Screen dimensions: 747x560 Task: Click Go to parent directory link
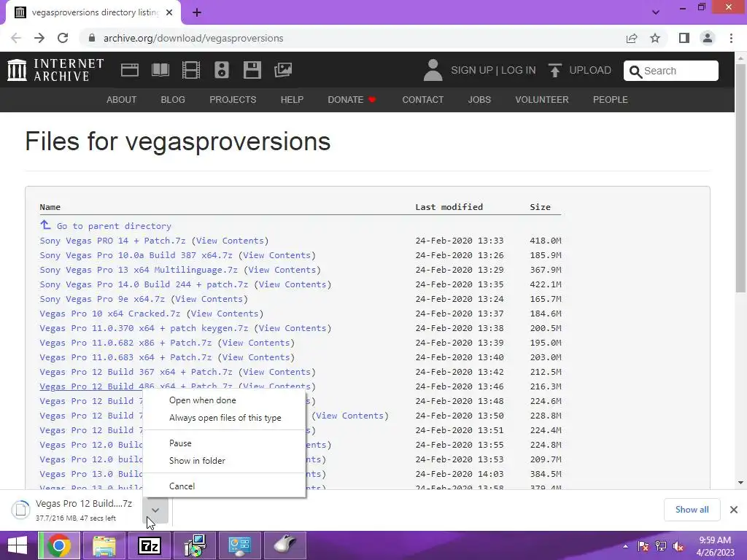point(114,226)
